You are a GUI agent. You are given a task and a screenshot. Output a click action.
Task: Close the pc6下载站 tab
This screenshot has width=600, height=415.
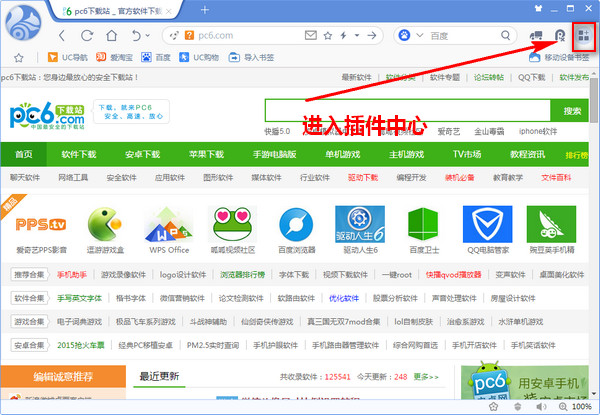[169, 11]
